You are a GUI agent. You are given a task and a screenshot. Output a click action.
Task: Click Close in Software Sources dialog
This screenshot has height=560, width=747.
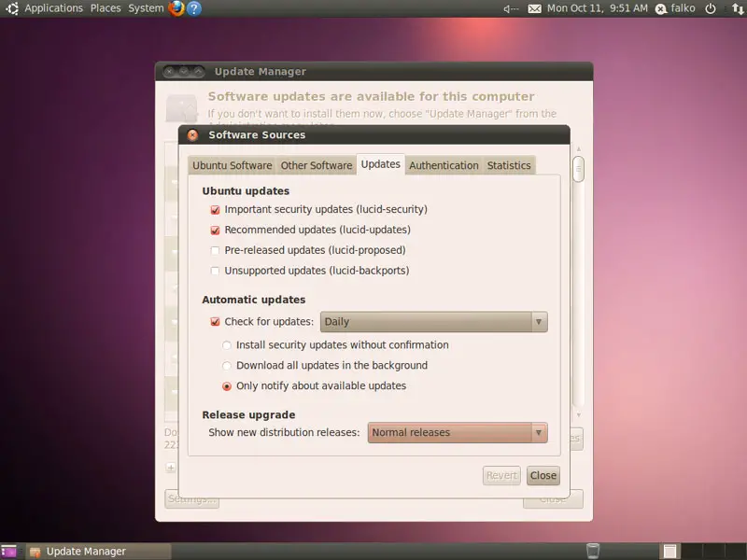point(543,475)
